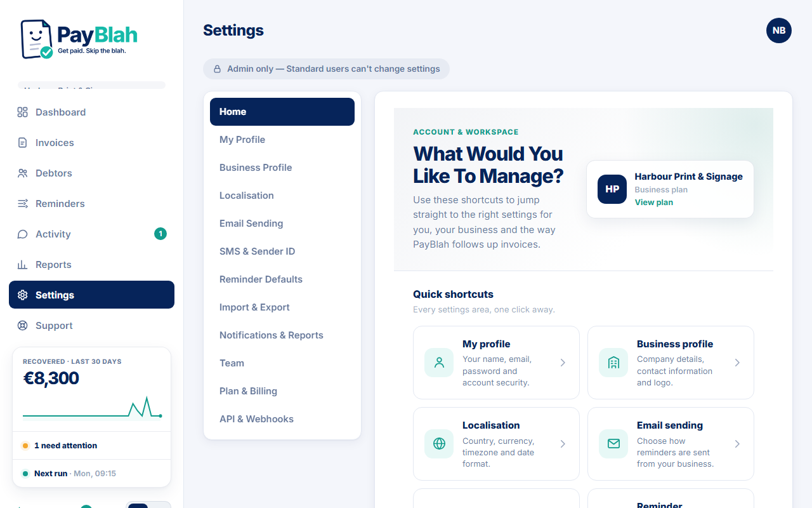Open Localisation settings menu item
This screenshot has height=508, width=812.
click(282, 196)
